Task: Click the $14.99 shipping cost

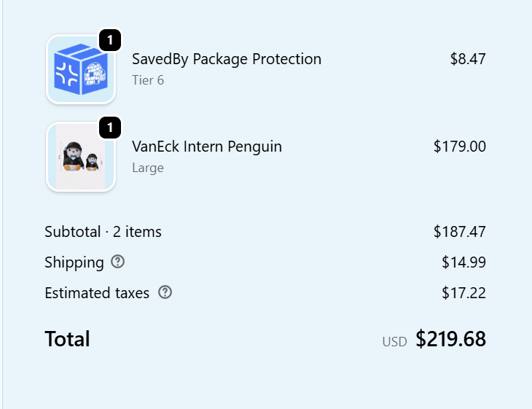Action: click(x=463, y=262)
